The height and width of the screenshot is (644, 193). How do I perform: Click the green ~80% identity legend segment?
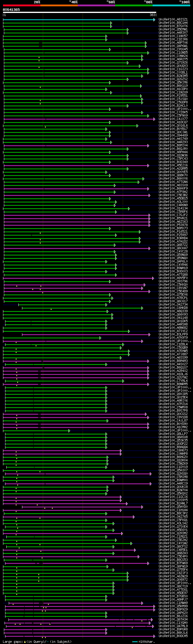134,5
